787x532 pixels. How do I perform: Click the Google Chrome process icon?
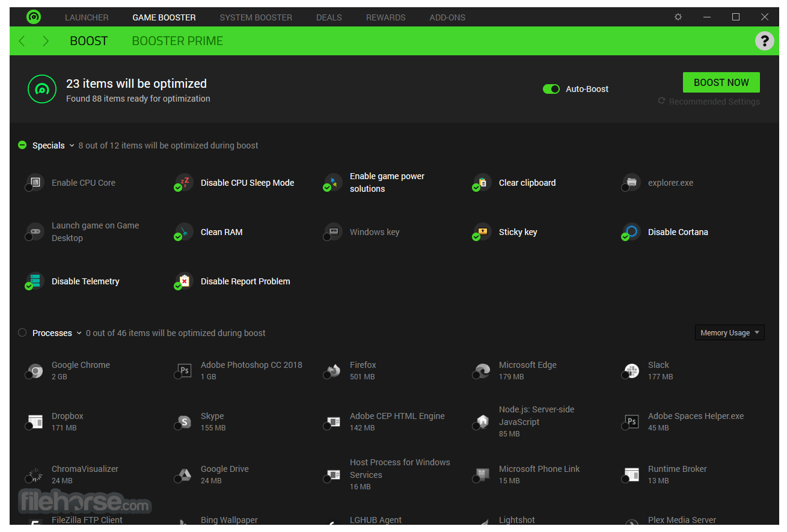pos(35,370)
